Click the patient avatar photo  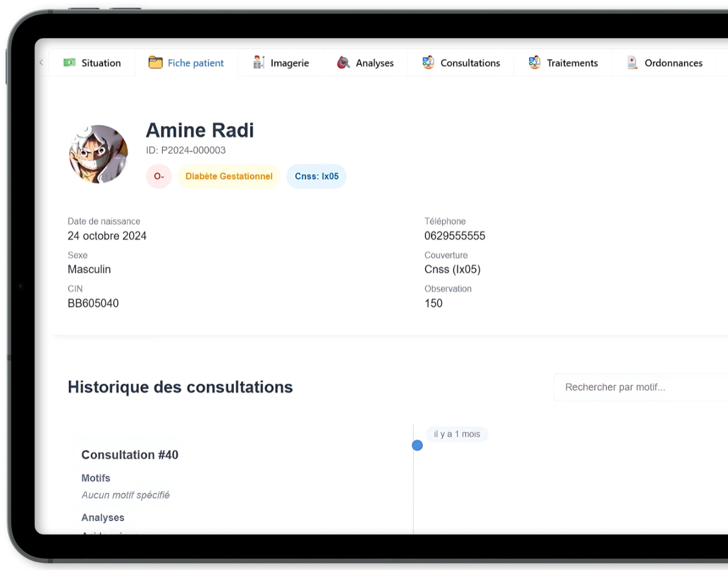pyautogui.click(x=99, y=154)
